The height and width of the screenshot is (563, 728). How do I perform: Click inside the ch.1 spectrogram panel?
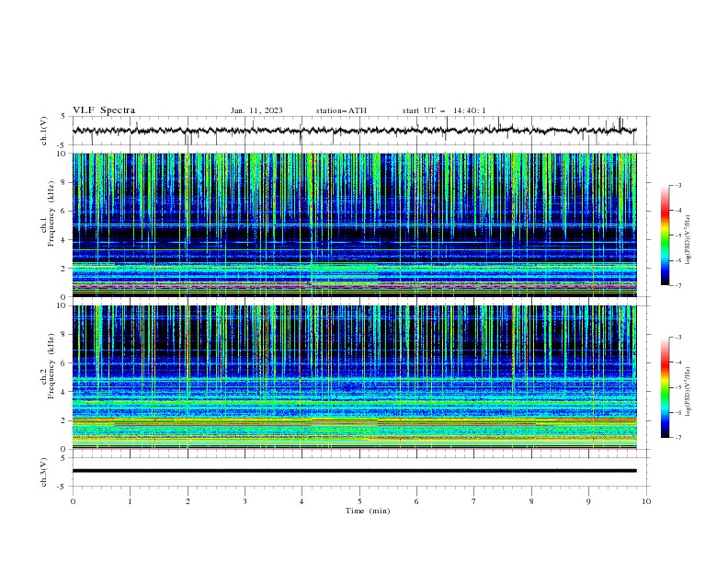(x=354, y=224)
